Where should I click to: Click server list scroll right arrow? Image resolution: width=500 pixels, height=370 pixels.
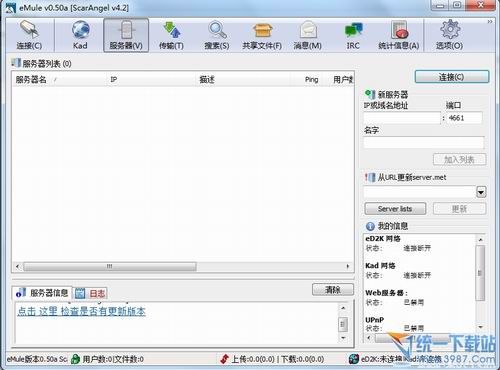click(x=348, y=266)
